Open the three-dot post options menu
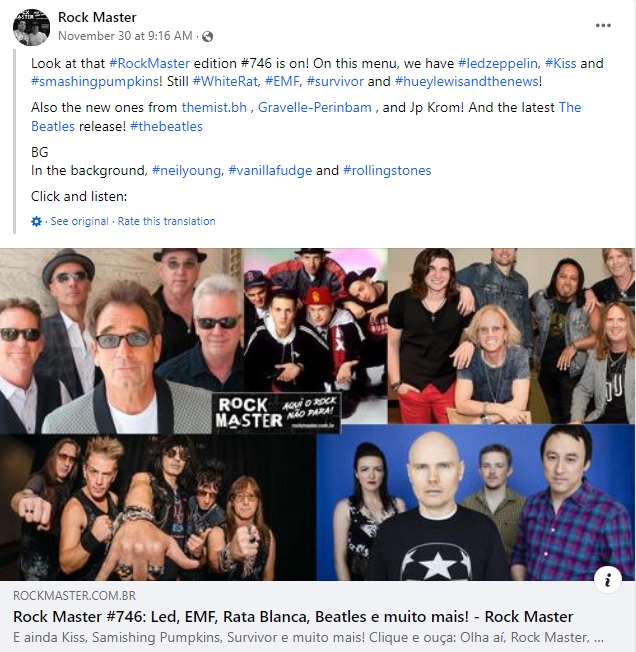Image resolution: width=636 pixels, height=652 pixels. (603, 25)
